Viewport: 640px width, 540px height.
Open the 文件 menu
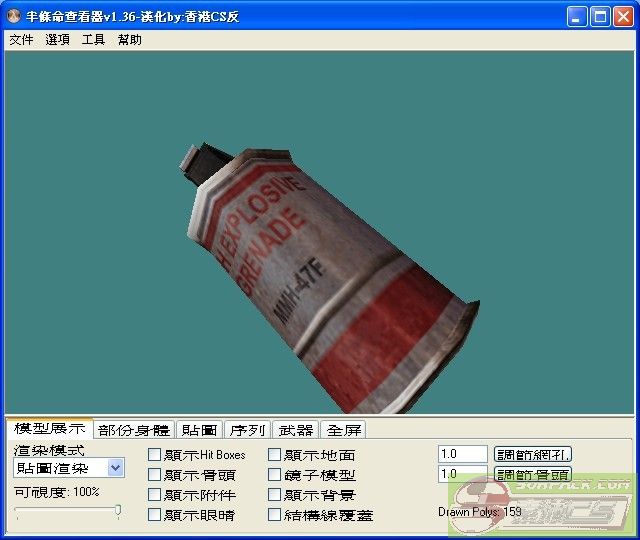click(x=21, y=40)
